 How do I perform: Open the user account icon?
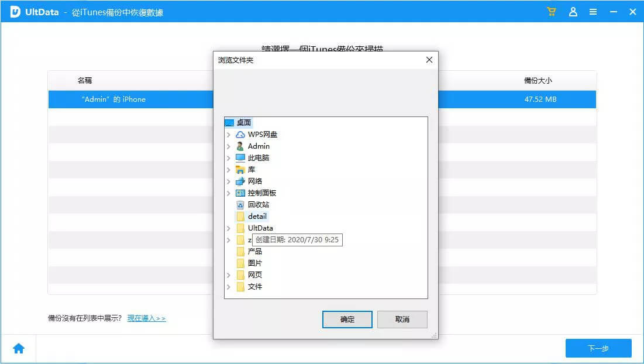point(573,12)
